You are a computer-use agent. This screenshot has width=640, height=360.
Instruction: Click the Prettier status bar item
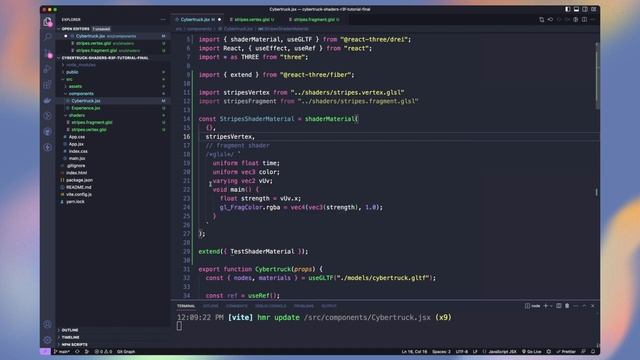[x=566, y=351]
